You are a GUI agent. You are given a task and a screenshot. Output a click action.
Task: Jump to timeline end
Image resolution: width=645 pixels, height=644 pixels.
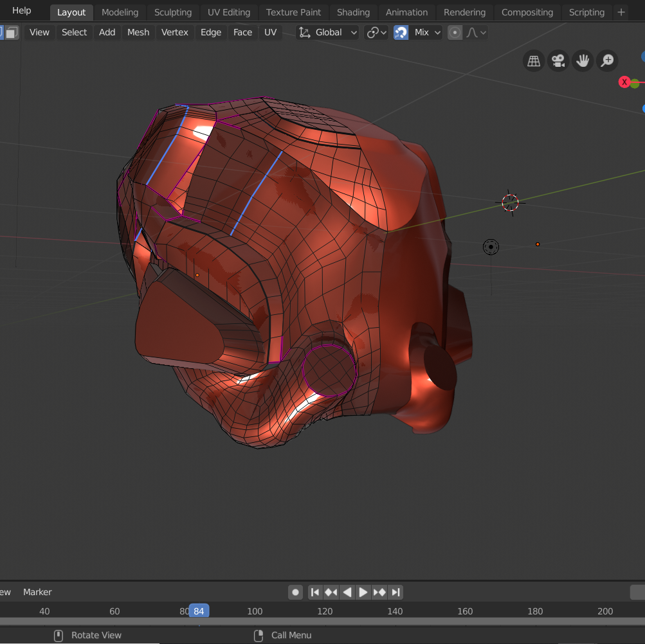(x=395, y=592)
